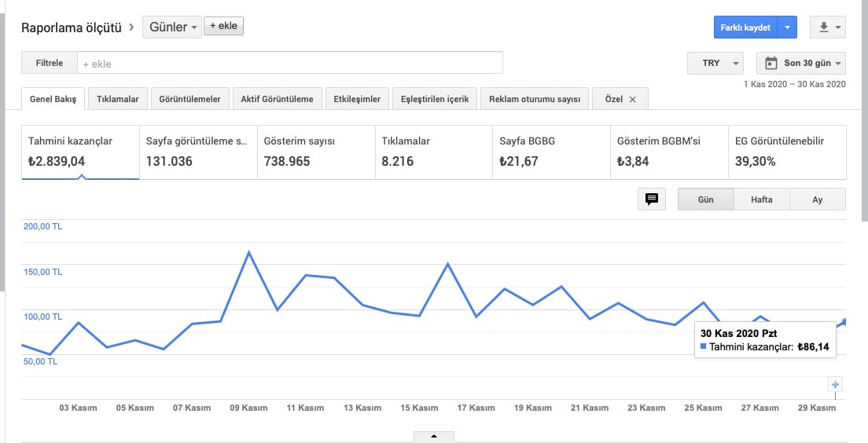Viewport: 868px width, 443px height.
Task: Expand the Farklı kaydet arrow menu
Action: pos(787,27)
